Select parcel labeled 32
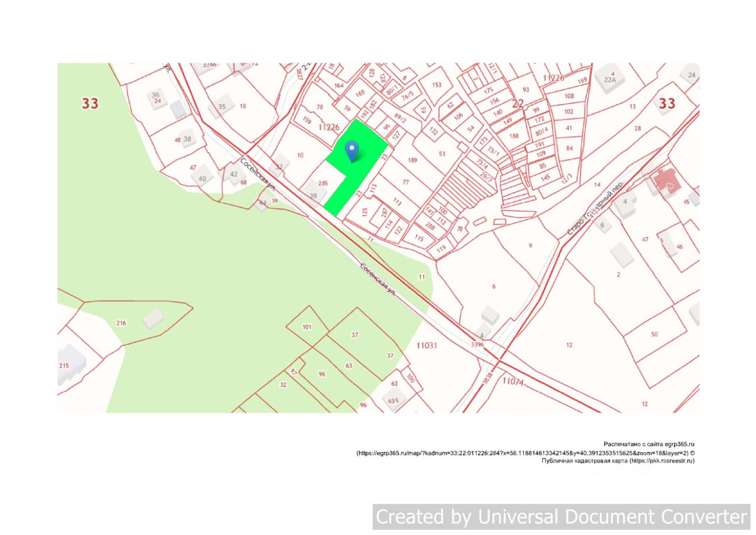 [x=283, y=384]
